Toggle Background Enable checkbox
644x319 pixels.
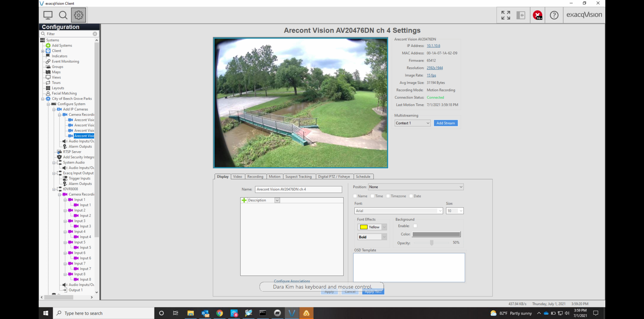415,226
